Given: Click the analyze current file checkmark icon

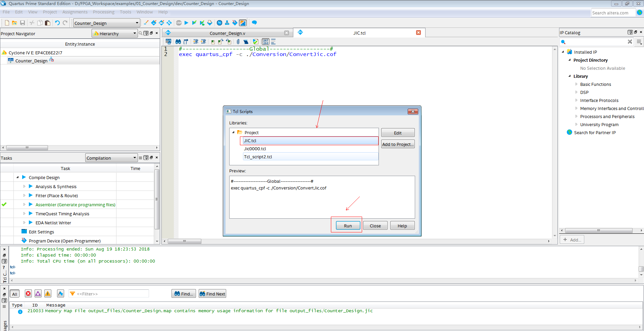Looking at the screenshot, I should pos(256,42).
